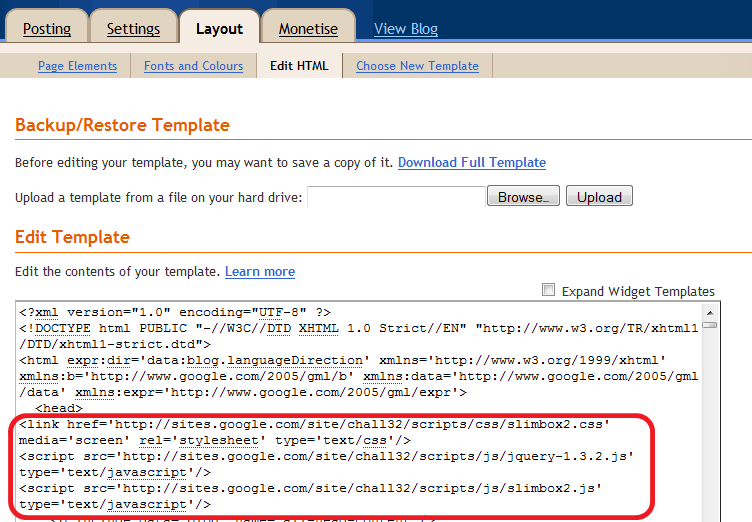Screen dimensions: 752x522
Task: Click the media='screen' rel='stylesheet' line
Action: (x=215, y=440)
